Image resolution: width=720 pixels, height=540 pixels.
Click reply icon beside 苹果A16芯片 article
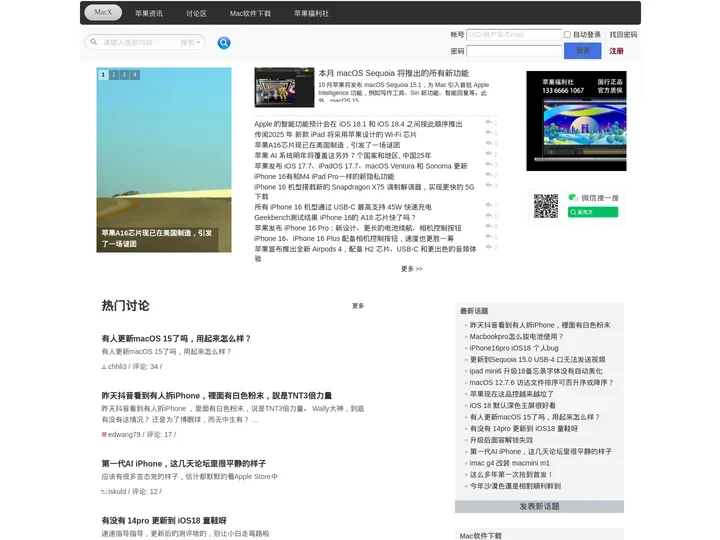[489, 143]
